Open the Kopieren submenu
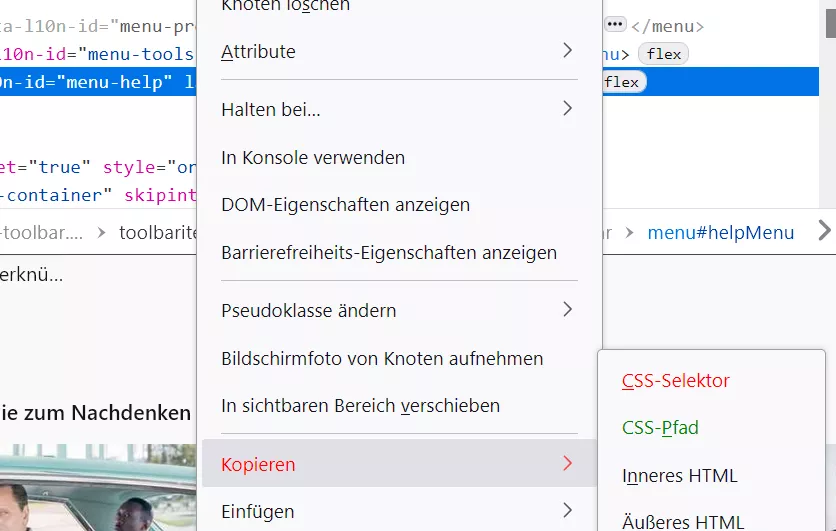The image size is (836, 531). pyautogui.click(x=399, y=463)
